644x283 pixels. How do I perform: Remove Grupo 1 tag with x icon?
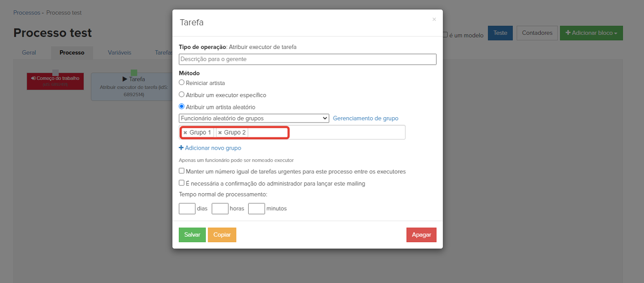tap(185, 133)
